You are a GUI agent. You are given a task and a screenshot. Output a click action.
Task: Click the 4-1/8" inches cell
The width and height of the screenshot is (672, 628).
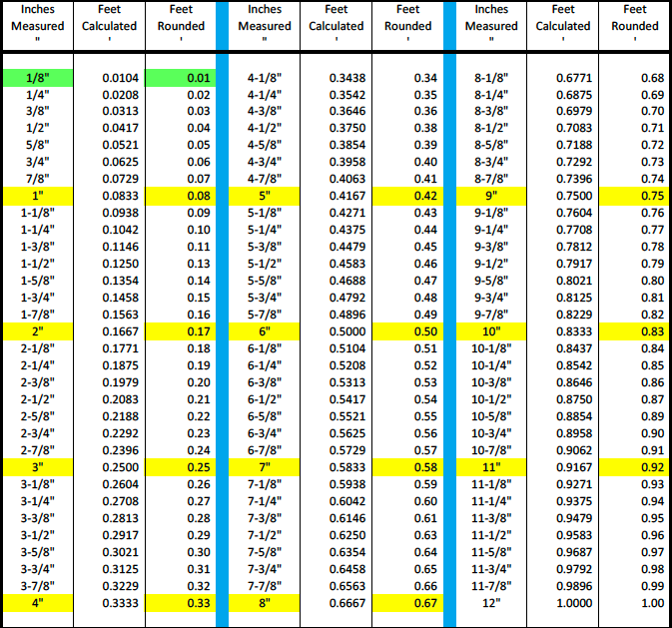264,78
